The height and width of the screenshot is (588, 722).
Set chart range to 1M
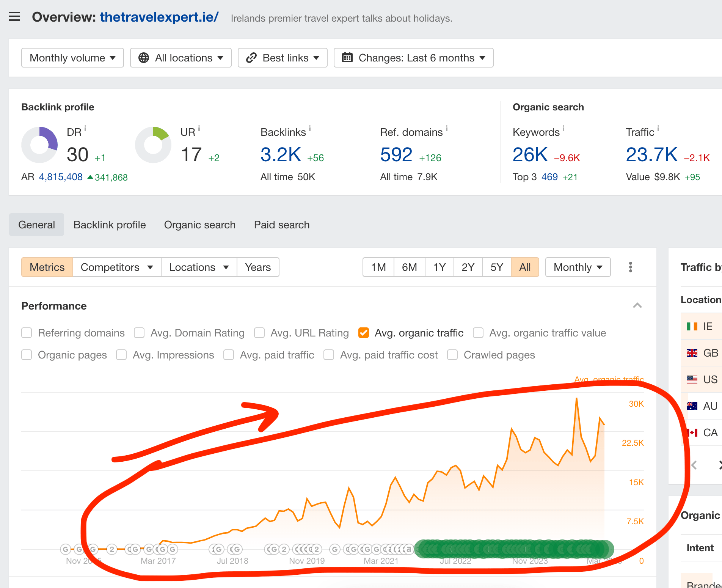point(378,267)
